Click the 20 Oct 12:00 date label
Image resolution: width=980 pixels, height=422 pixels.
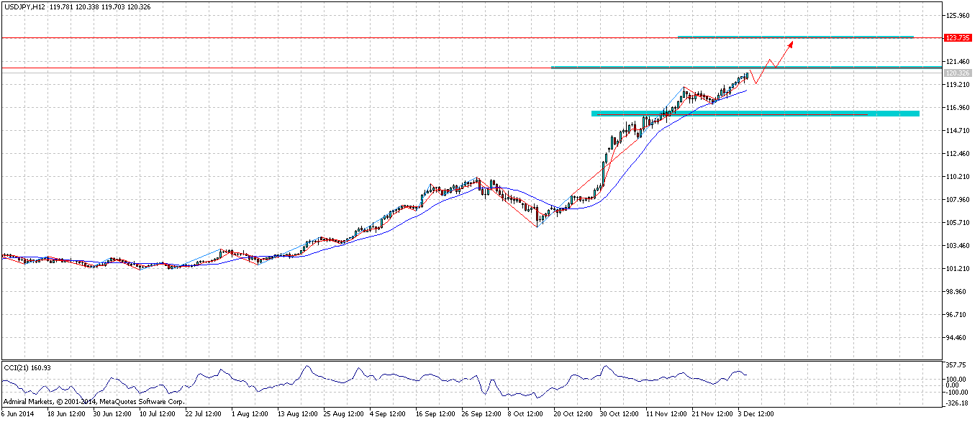coord(573,415)
